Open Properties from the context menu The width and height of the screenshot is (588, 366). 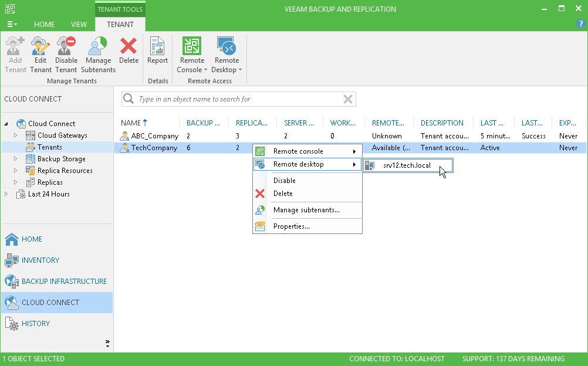pos(307,226)
